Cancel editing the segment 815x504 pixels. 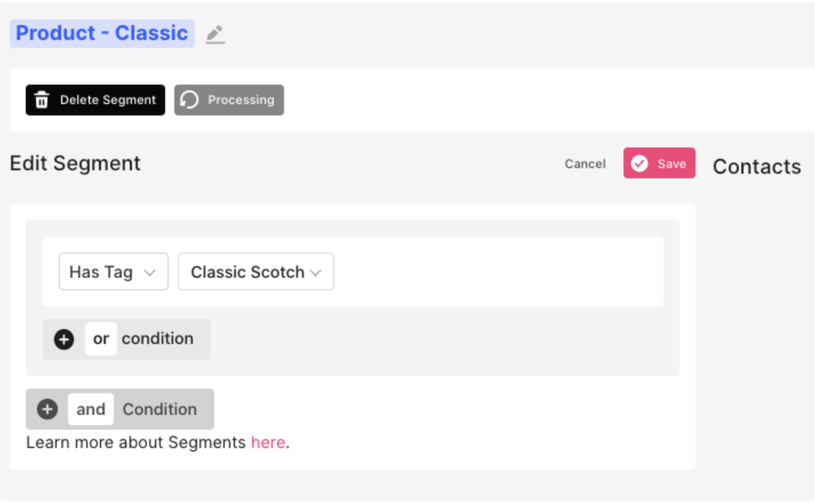(x=585, y=164)
